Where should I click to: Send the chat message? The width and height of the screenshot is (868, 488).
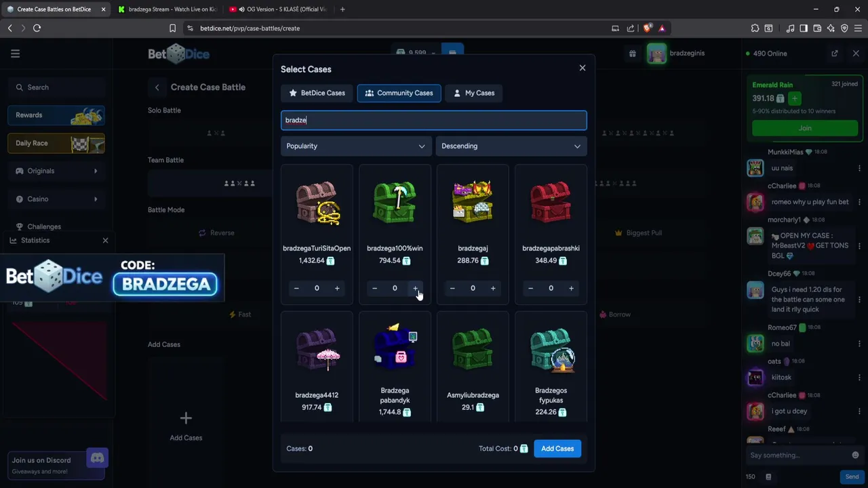852,476
